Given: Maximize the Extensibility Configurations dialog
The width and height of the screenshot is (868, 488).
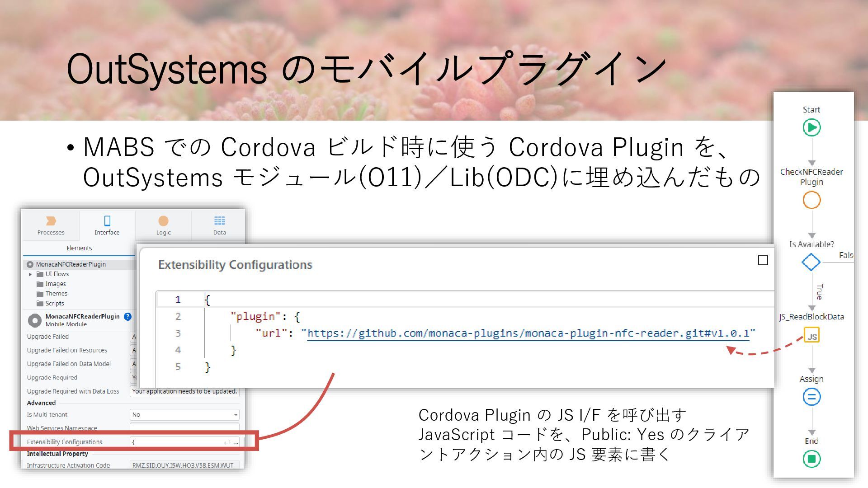Looking at the screenshot, I should 763,261.
